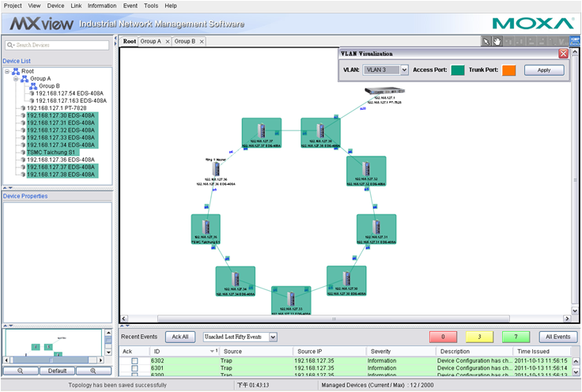The height and width of the screenshot is (392, 582).
Task: Open the Event menu
Action: 130,6
